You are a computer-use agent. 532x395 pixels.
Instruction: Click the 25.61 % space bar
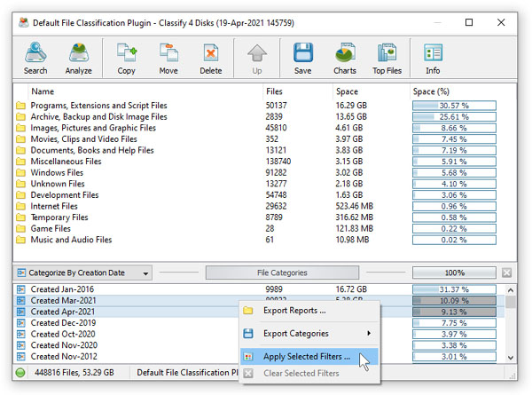click(454, 117)
